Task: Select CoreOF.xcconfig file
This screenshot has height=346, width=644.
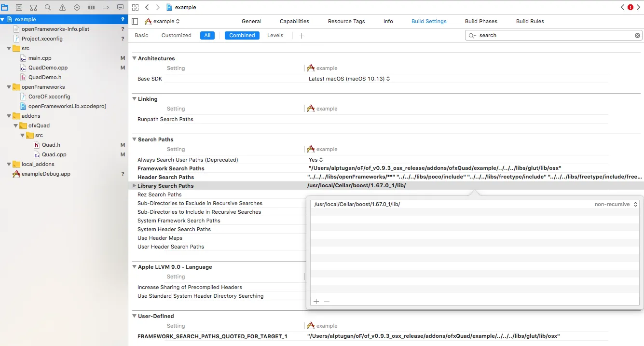Action: 49,97
